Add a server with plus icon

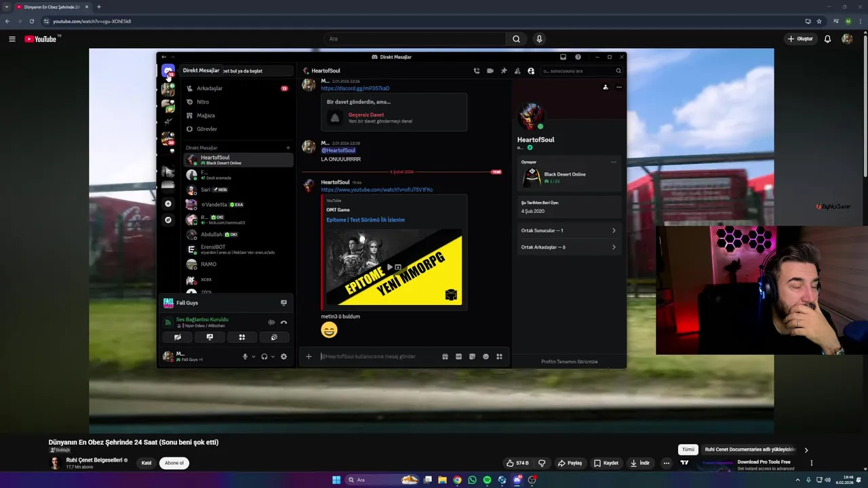coord(168,203)
